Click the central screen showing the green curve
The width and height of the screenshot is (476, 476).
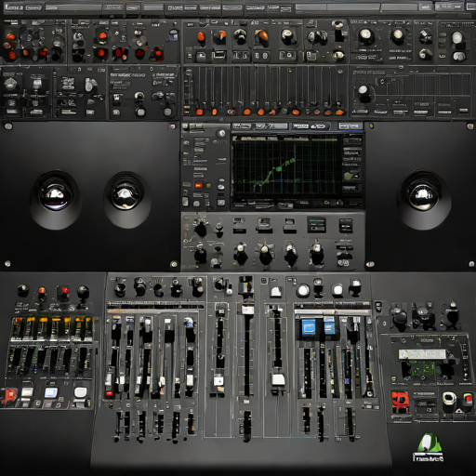click(x=286, y=168)
